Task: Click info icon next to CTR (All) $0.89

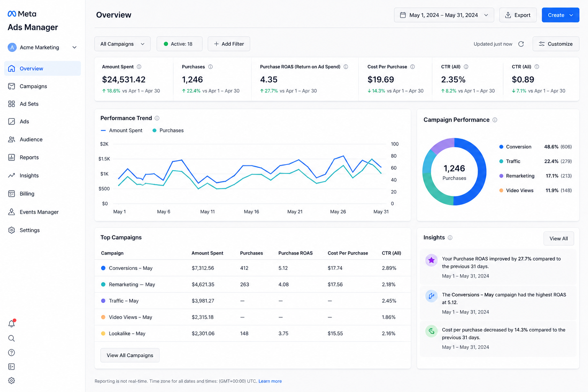Action: 537,67
